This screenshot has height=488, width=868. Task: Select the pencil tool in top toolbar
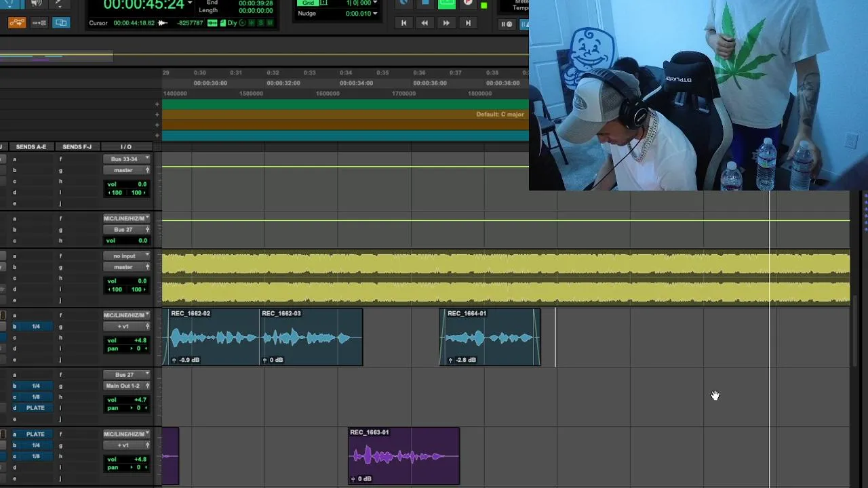click(x=59, y=3)
